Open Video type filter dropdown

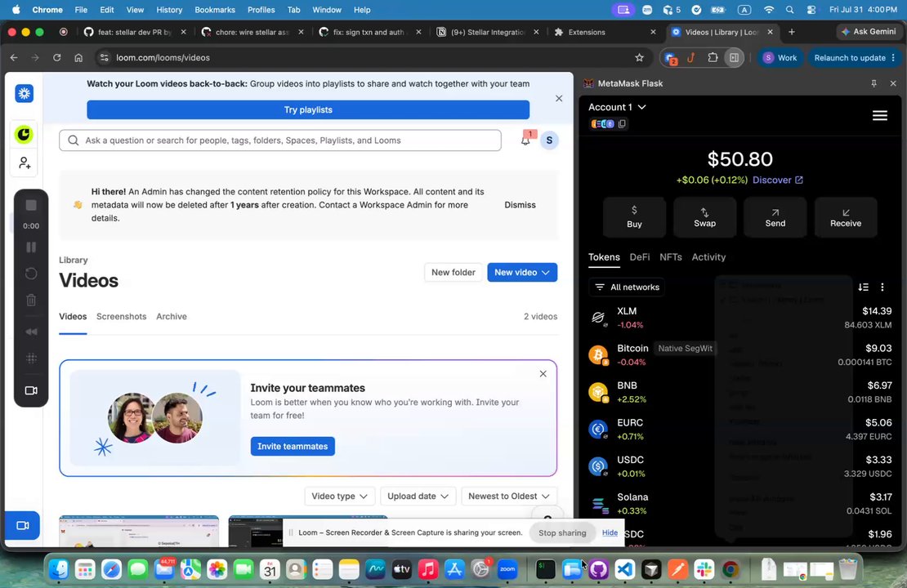click(x=340, y=496)
